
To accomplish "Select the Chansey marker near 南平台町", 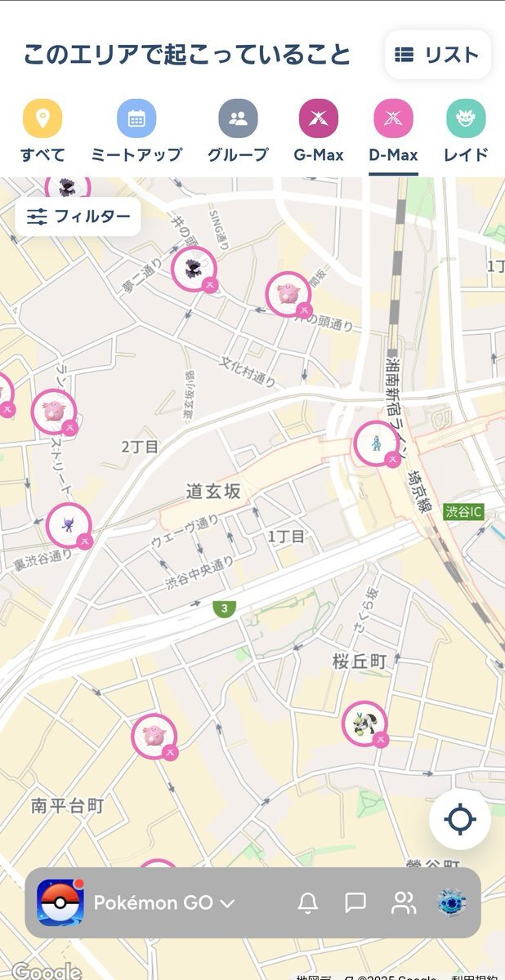I will (154, 737).
